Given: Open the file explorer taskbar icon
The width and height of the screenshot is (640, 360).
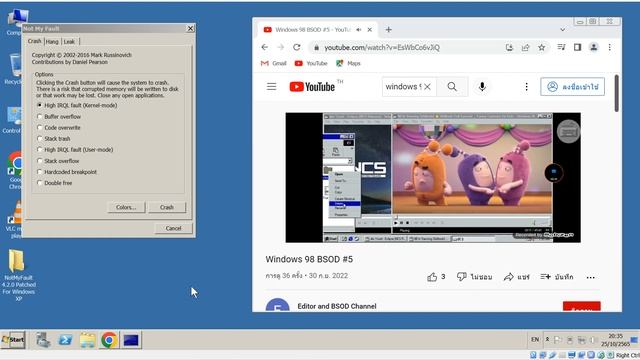Looking at the screenshot, I should pos(87,340).
